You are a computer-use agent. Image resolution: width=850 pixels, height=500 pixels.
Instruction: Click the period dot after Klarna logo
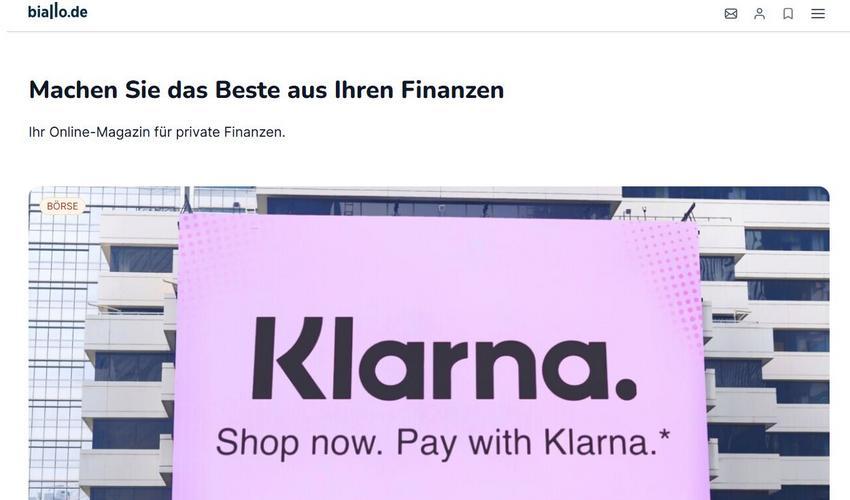click(x=627, y=389)
